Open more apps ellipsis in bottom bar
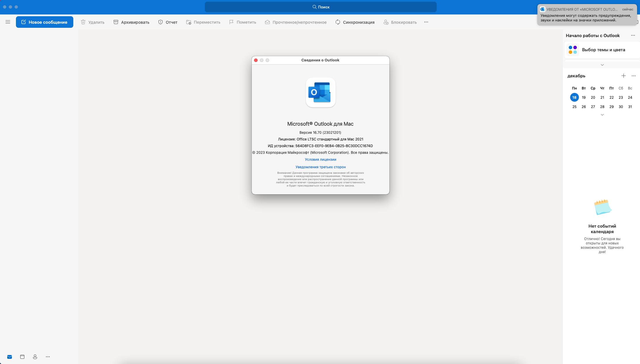 pyautogui.click(x=48, y=357)
